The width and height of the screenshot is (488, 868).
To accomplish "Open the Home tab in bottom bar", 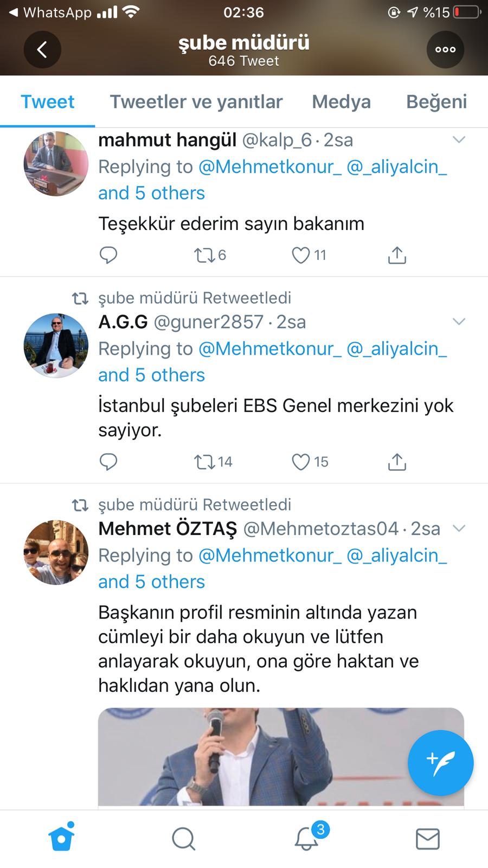I will pos(61,838).
